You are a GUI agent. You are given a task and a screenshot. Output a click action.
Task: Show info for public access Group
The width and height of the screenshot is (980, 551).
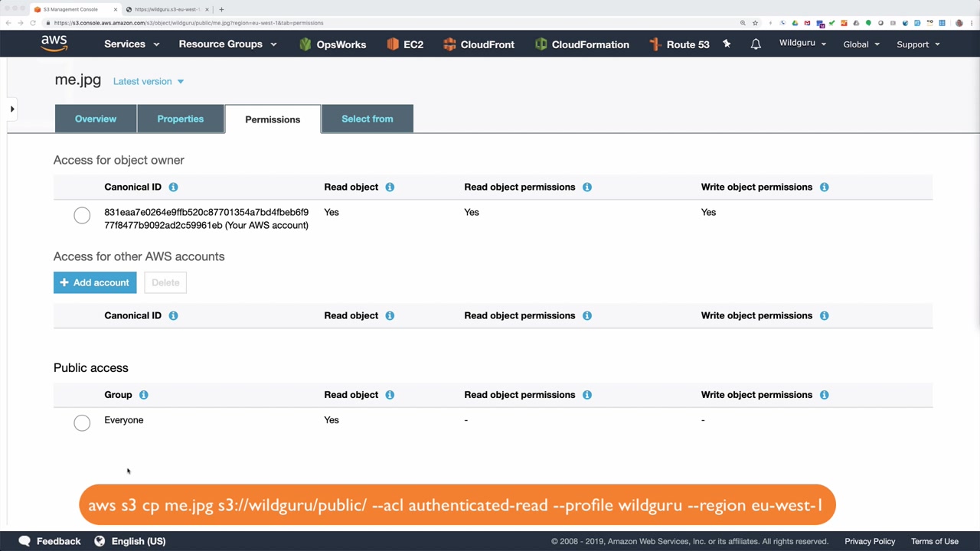click(144, 395)
